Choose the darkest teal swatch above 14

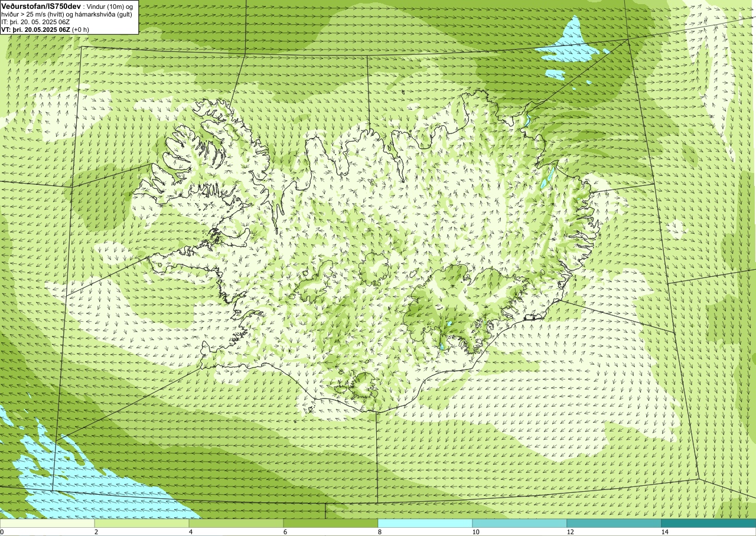click(x=709, y=523)
